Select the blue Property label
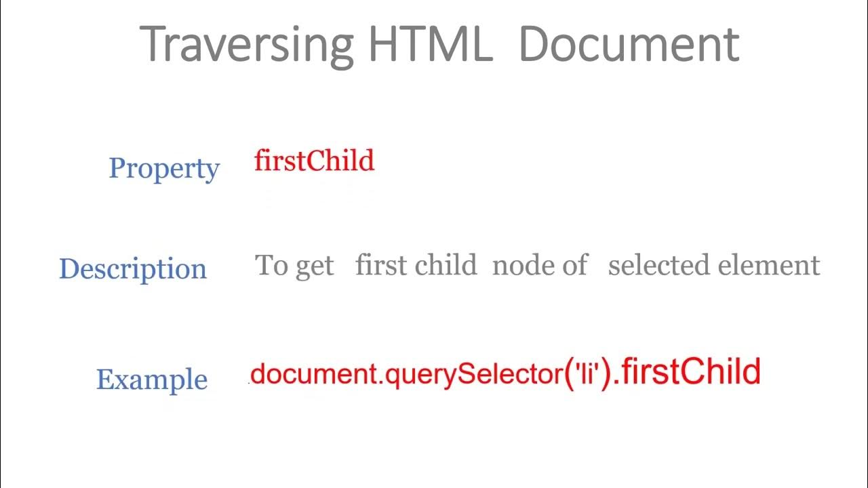Screen dimensions: 868x488 164,168
